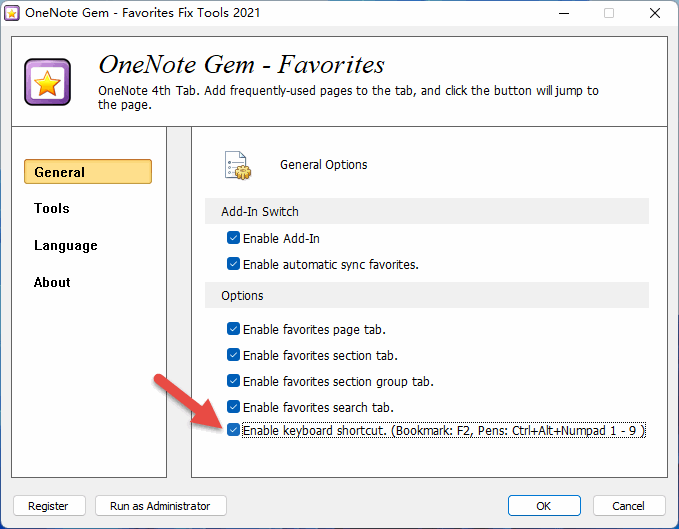Viewport: 679px width, 529px height.
Task: Toggle Enable favorites section group tab
Action: click(233, 381)
